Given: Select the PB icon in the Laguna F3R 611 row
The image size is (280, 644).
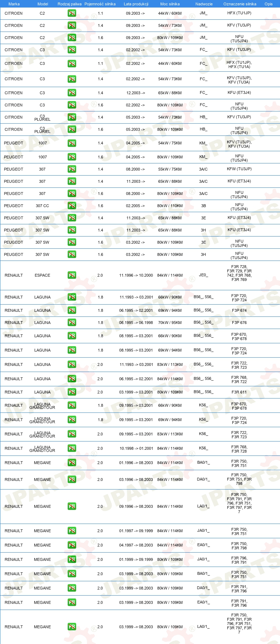Looking at the screenshot, I should pos(72,392).
